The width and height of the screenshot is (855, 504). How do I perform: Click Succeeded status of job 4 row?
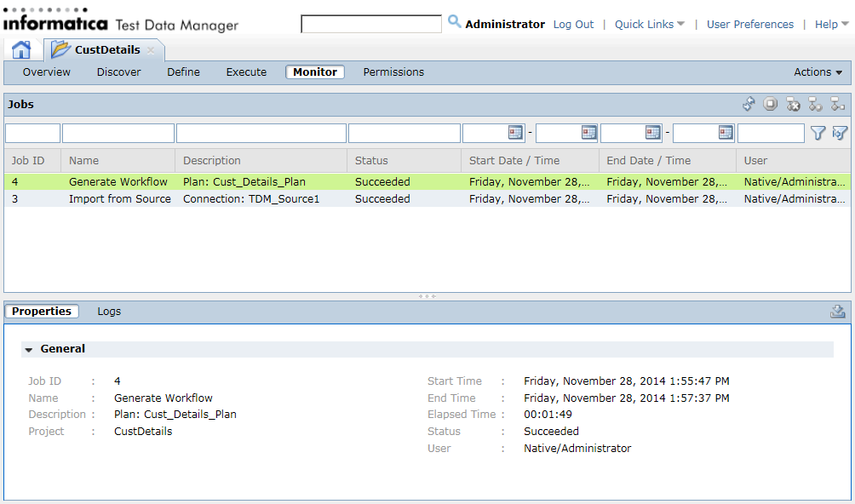382,182
